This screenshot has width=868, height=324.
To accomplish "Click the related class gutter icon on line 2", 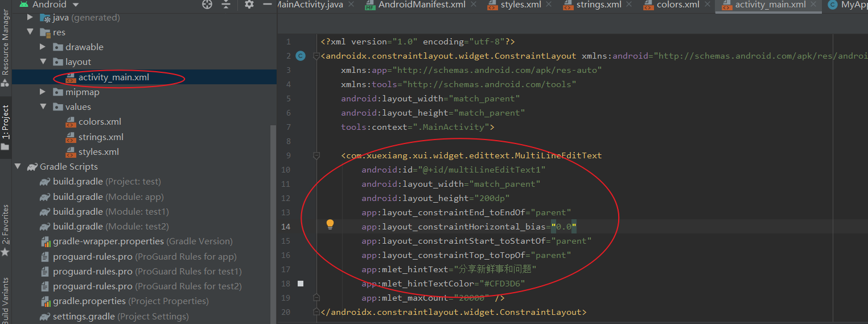I will coord(301,56).
